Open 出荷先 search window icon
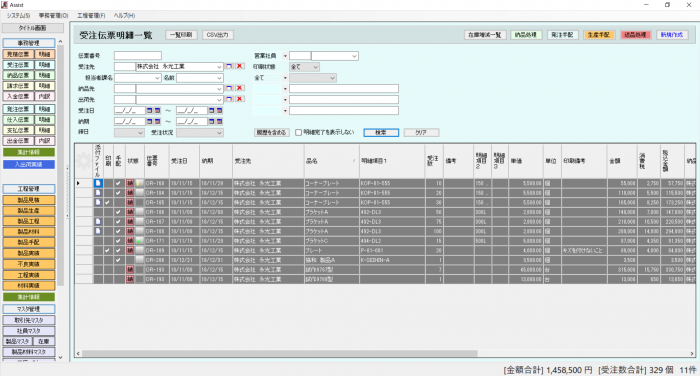700x376 pixels. [x=229, y=99]
